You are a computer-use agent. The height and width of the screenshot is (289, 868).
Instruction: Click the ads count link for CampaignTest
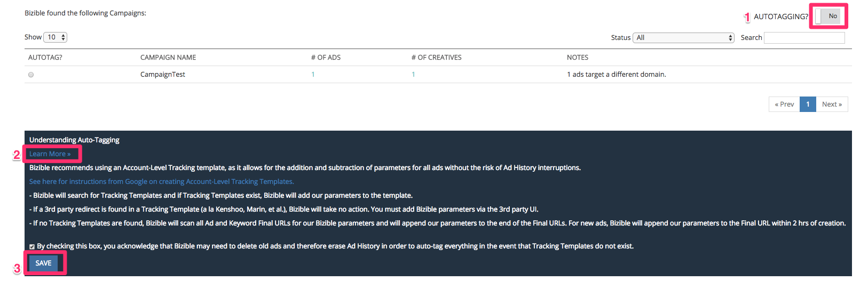pyautogui.click(x=313, y=75)
